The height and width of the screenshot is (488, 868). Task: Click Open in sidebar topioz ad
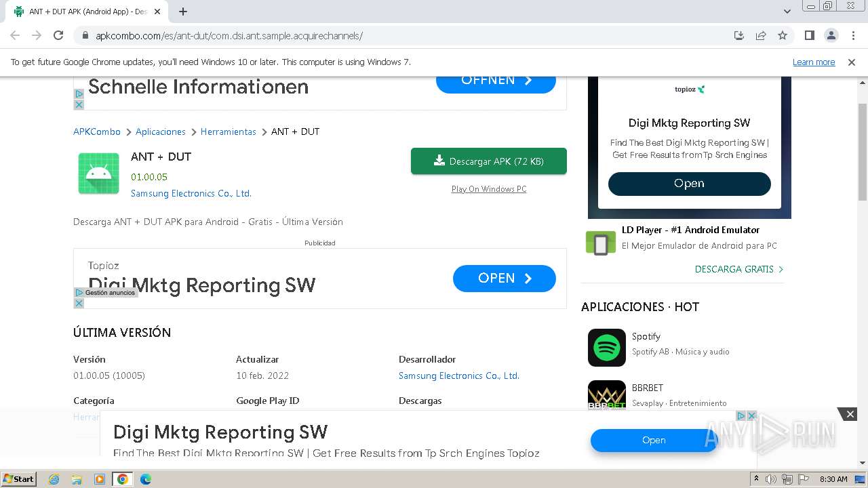pos(690,184)
